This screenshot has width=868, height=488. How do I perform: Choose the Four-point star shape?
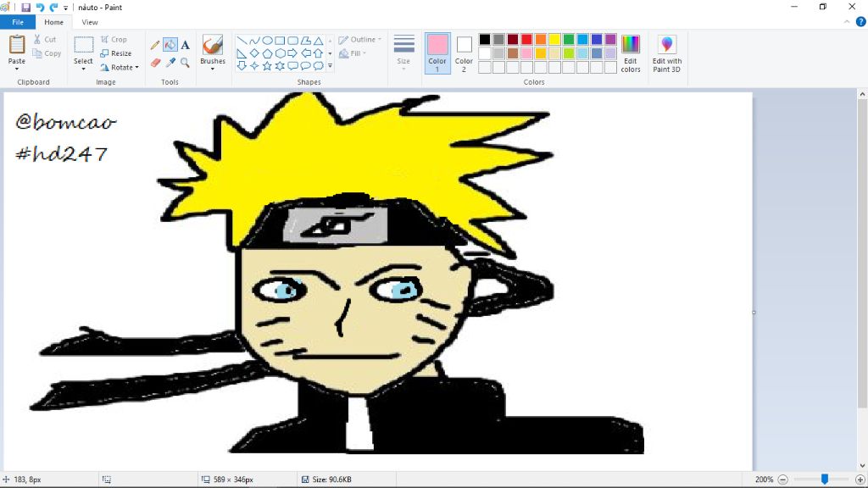(254, 66)
